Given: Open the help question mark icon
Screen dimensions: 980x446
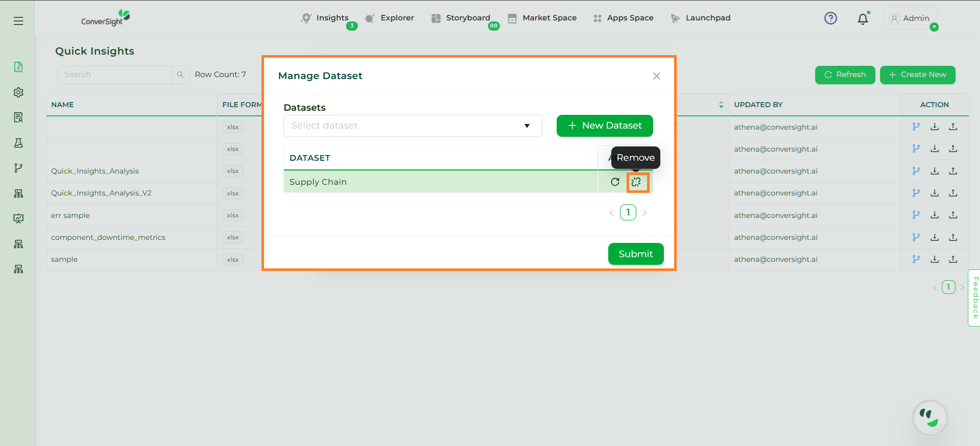Looking at the screenshot, I should tap(830, 18).
